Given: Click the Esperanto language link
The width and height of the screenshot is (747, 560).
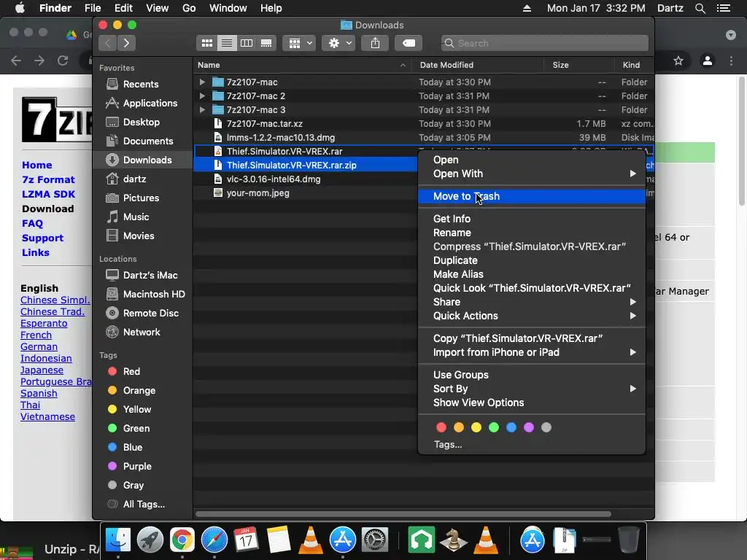Looking at the screenshot, I should tap(44, 323).
